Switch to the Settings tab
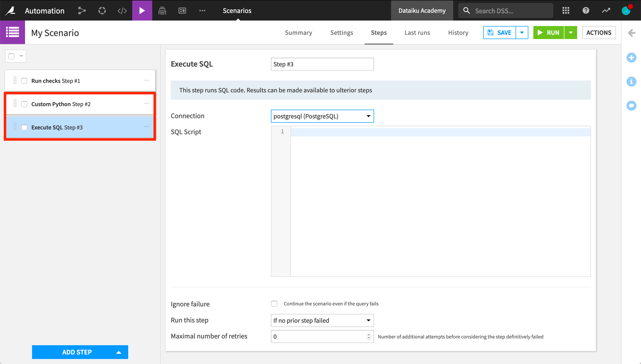This screenshot has height=364, width=641. point(342,33)
